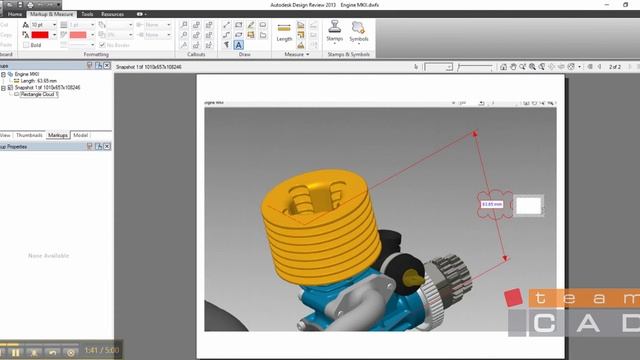640x360 pixels.
Task: Open the Markup & Measure ribbon tab
Action: pos(51,14)
